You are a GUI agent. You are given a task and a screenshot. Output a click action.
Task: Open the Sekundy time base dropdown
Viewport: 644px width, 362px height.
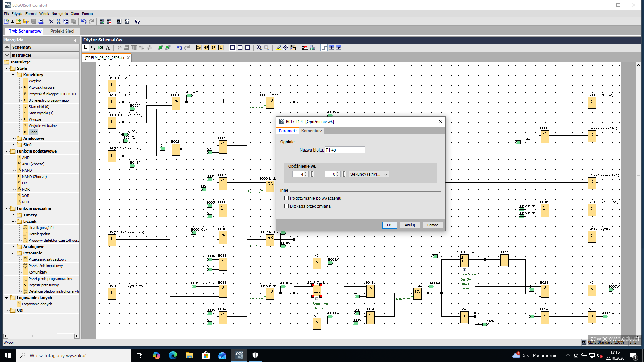point(369,174)
